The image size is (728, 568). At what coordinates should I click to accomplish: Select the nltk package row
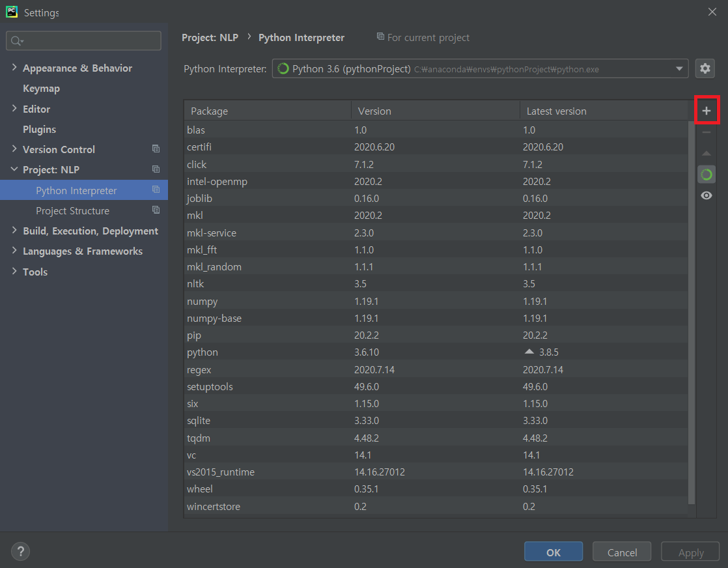pos(436,284)
